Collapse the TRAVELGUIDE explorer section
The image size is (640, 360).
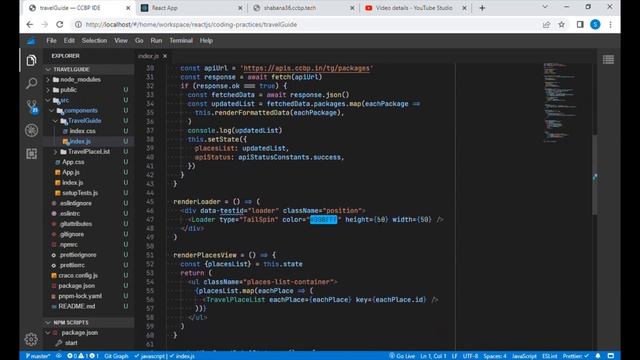(x=48, y=69)
